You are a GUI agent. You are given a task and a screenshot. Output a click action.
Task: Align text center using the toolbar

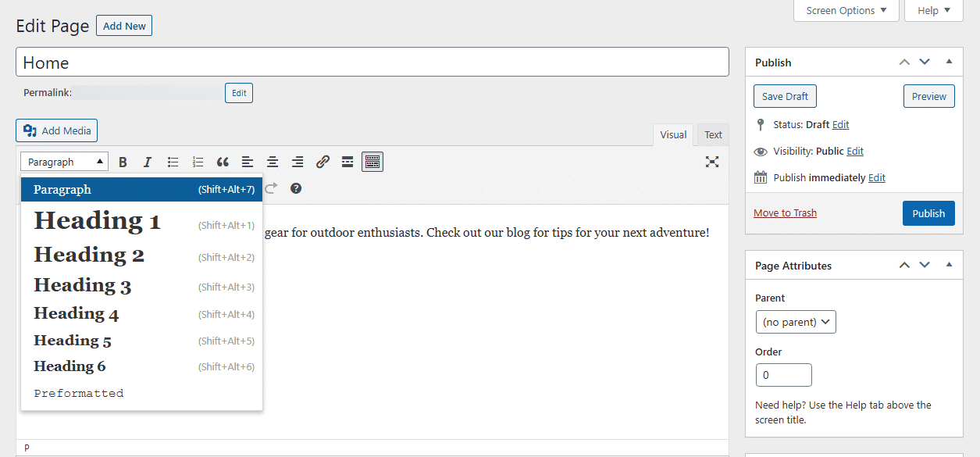pos(273,162)
